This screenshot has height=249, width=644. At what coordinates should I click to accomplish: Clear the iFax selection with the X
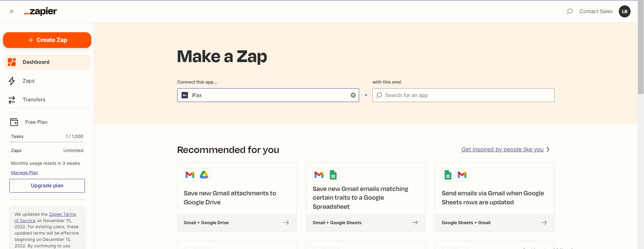[353, 95]
